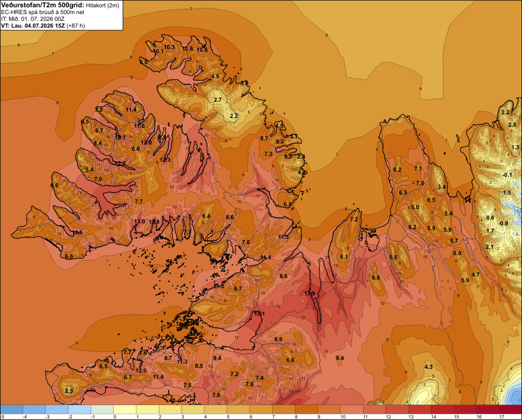The height and width of the screenshot is (420, 522).
Task: Click the Veðurstofan/T2m 500grid title text
Action: [x=42, y=5]
